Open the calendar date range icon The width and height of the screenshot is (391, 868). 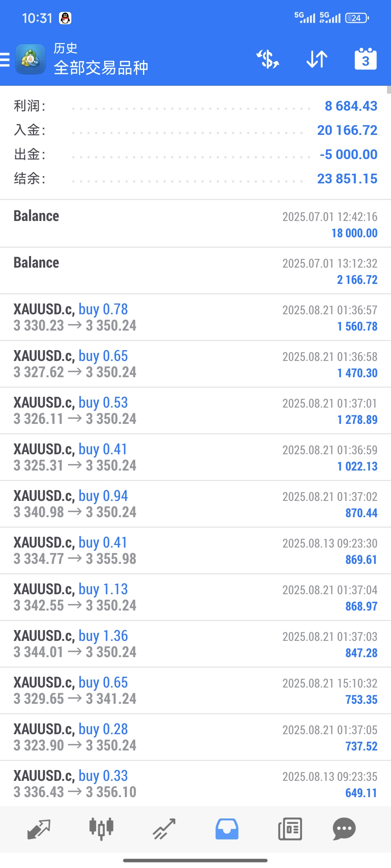tap(366, 59)
